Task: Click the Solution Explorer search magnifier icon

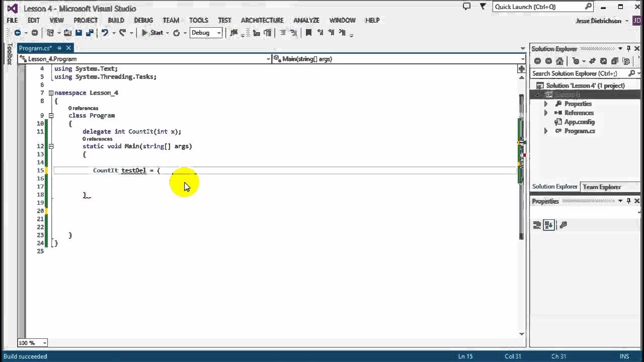Action: 631,73
